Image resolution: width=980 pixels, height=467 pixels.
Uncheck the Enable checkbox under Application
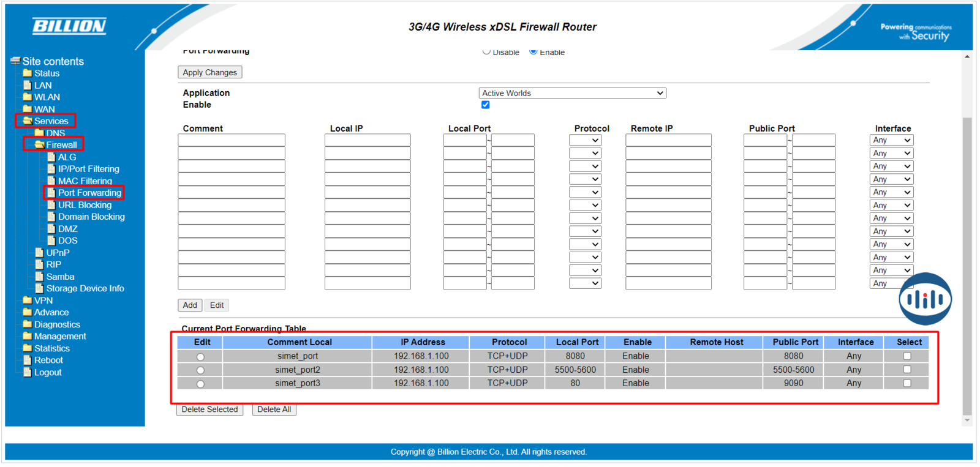click(x=486, y=105)
